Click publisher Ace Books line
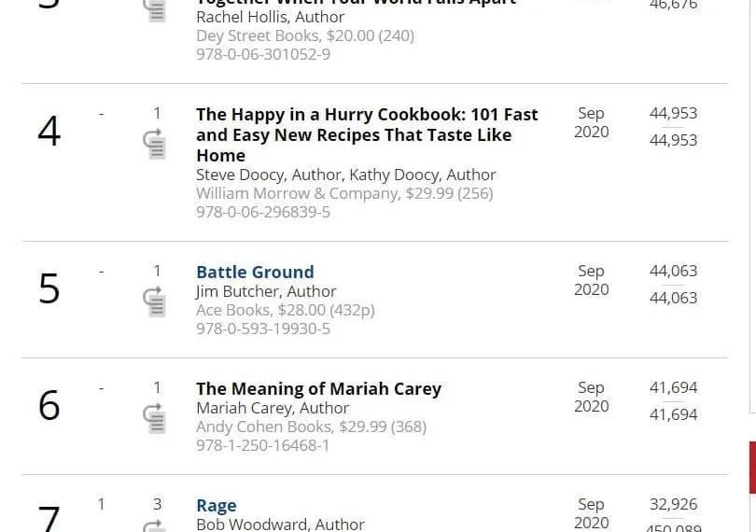The height and width of the screenshot is (532, 756). click(285, 310)
